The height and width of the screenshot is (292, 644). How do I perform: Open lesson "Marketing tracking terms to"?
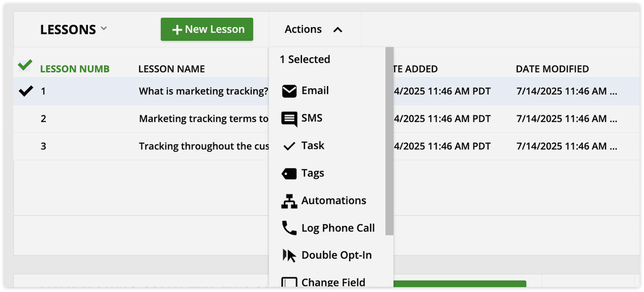(204, 119)
